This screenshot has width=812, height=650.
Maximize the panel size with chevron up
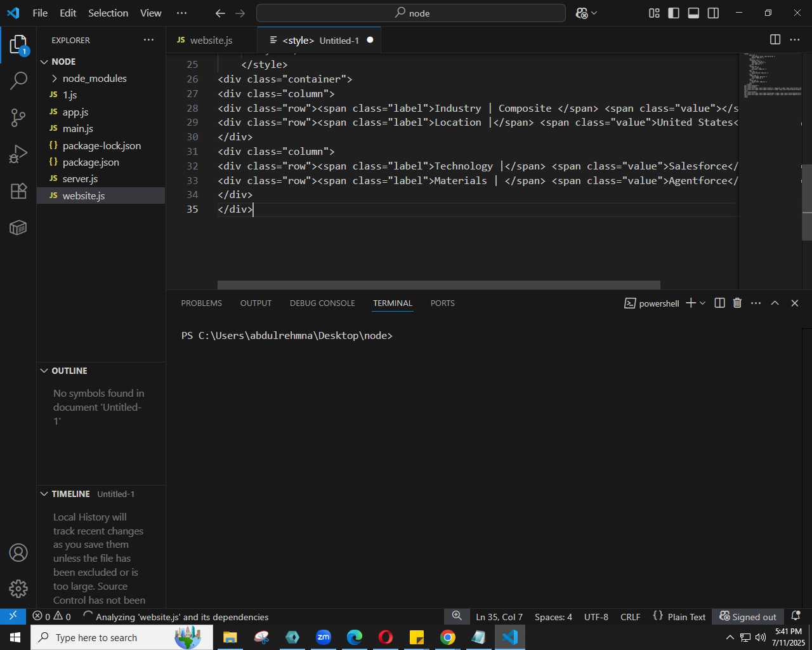click(775, 303)
